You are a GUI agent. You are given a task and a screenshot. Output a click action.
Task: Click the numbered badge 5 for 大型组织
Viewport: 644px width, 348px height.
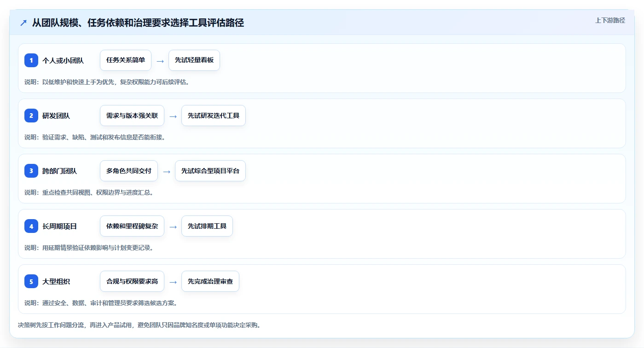pos(31,281)
